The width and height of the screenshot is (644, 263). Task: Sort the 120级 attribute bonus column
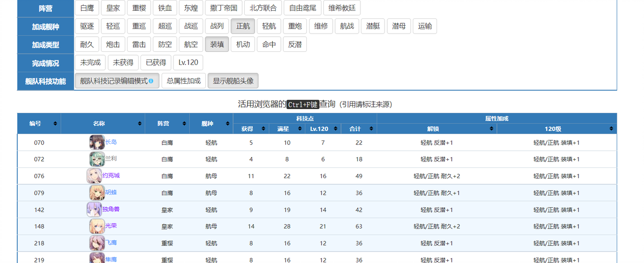(556, 129)
